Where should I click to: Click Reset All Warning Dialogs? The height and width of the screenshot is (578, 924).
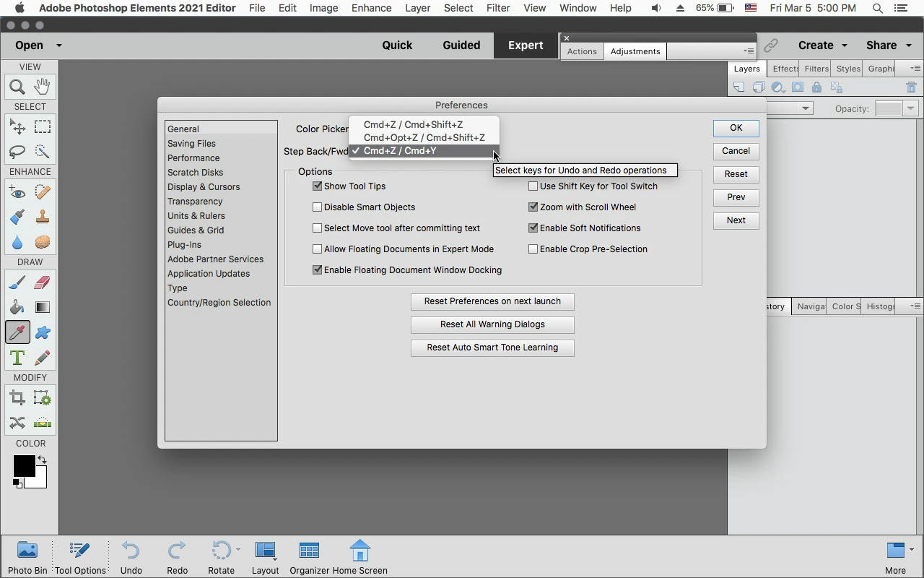click(x=492, y=324)
